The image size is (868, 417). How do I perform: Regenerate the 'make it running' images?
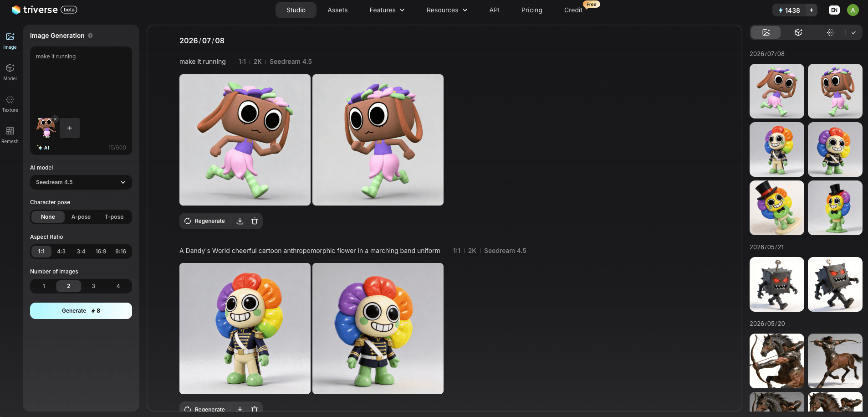[204, 221]
